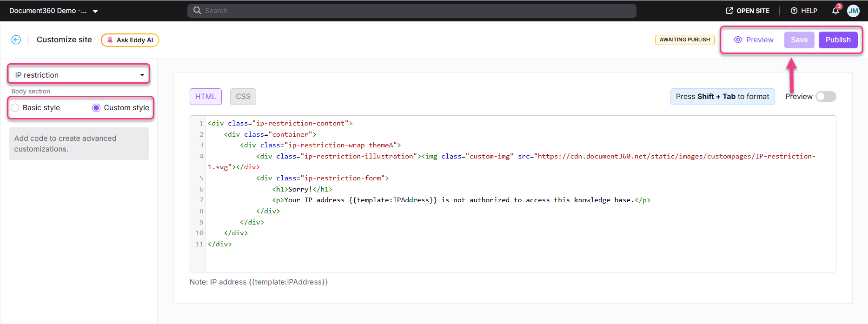Image resolution: width=868 pixels, height=324 pixels.
Task: Click the Help question mark icon
Action: [x=794, y=11]
